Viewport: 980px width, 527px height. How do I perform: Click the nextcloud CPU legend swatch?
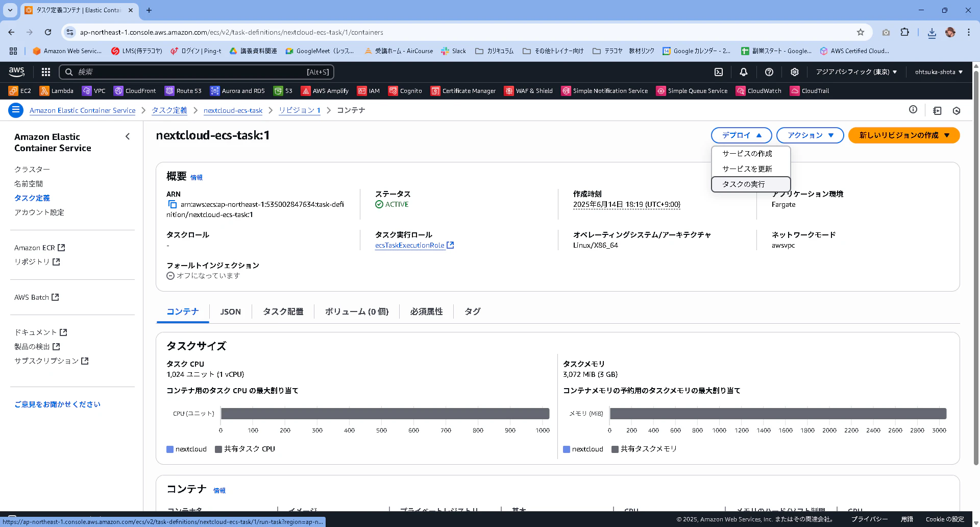point(170,449)
